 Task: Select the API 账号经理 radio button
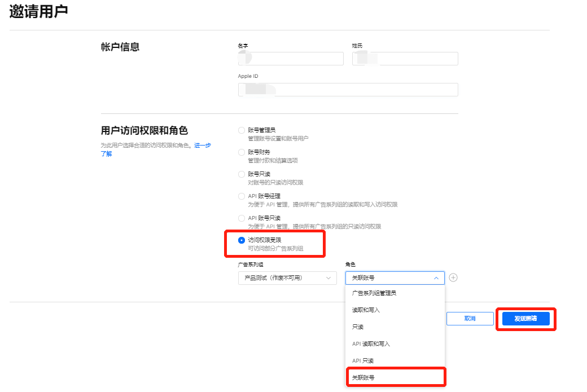click(240, 196)
